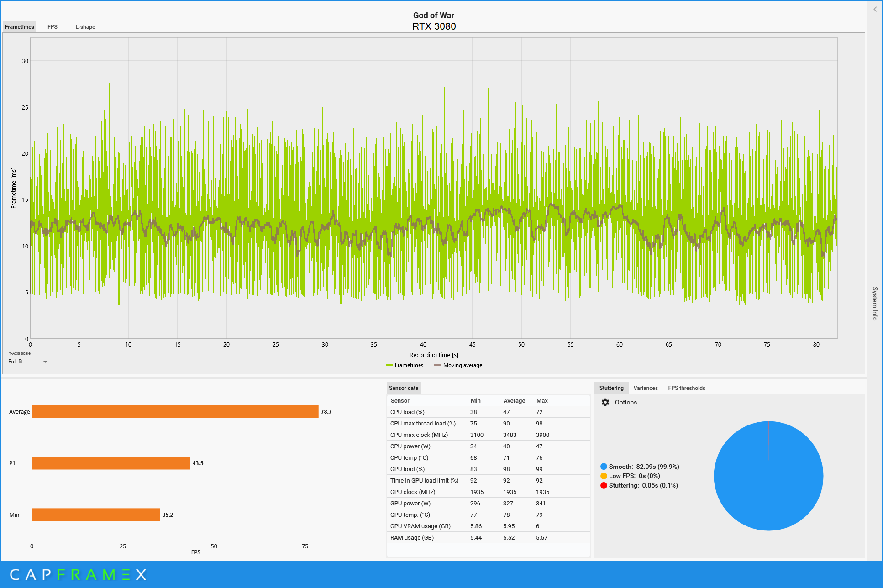Click the Sensor data tab
Screen dimensions: 883x588
coord(403,388)
